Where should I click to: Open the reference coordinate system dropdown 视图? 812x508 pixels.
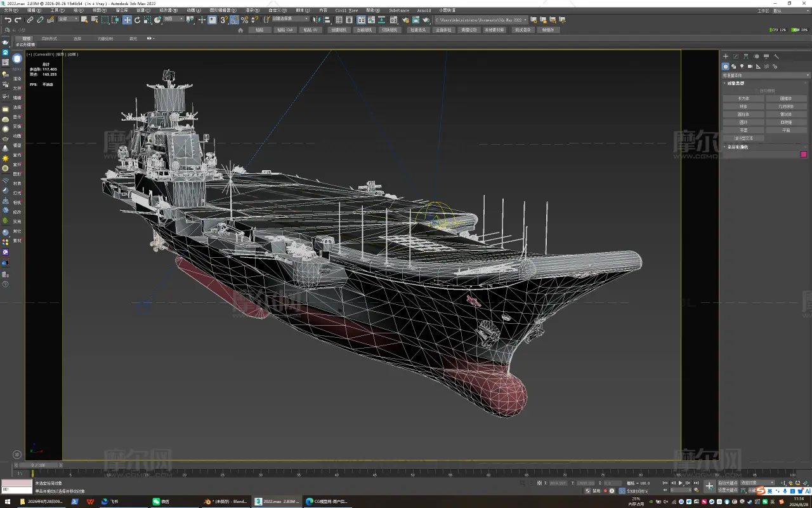pyautogui.click(x=173, y=19)
